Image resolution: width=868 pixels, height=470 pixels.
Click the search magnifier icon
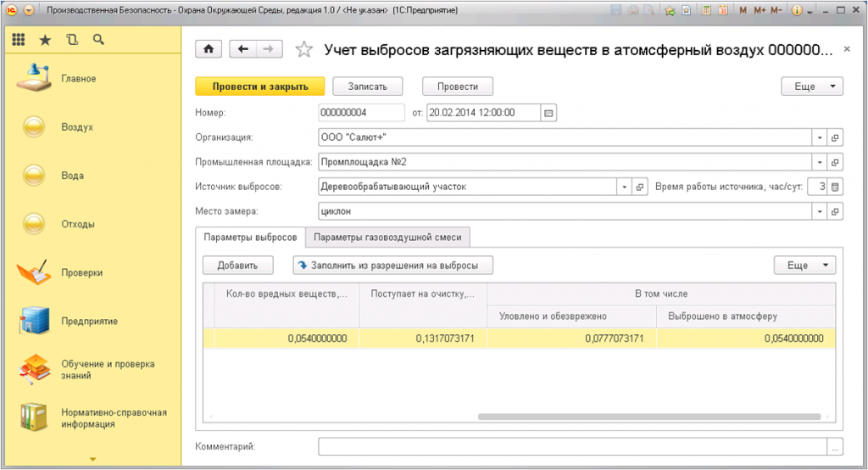(98, 40)
